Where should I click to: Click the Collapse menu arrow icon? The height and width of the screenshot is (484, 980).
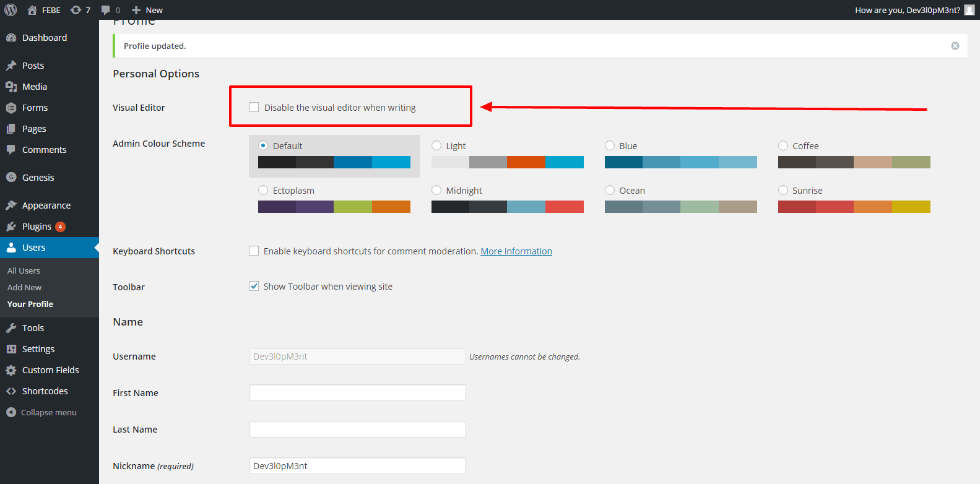(11, 412)
